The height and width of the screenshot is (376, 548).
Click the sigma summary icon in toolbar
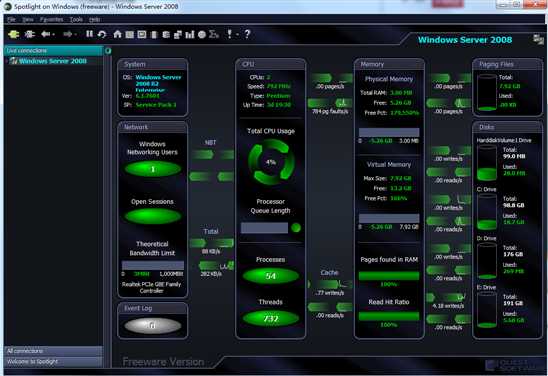pos(214,34)
